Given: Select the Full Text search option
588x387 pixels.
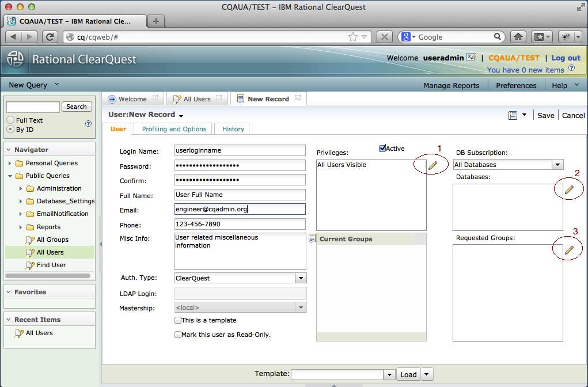Looking at the screenshot, I should click(10, 120).
